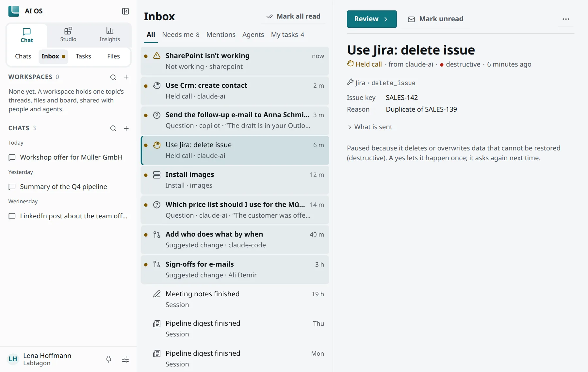Click the destructive risk label

point(460,64)
